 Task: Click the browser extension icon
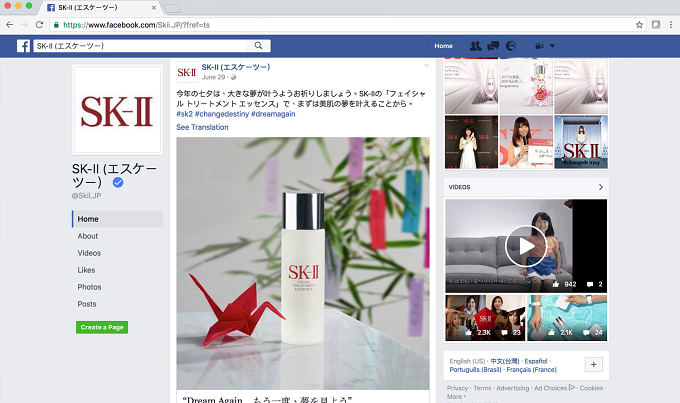pyautogui.click(x=656, y=25)
